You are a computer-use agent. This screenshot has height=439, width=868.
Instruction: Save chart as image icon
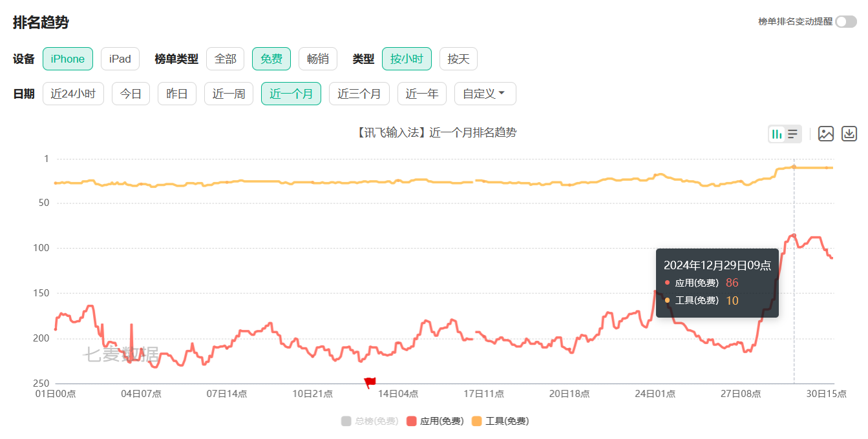[x=826, y=134]
